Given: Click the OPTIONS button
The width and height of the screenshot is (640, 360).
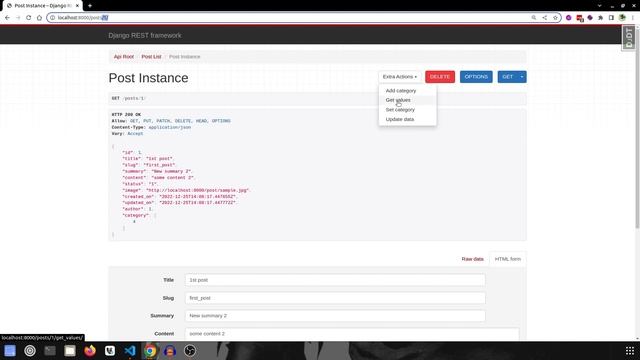Looking at the screenshot, I should (x=476, y=77).
